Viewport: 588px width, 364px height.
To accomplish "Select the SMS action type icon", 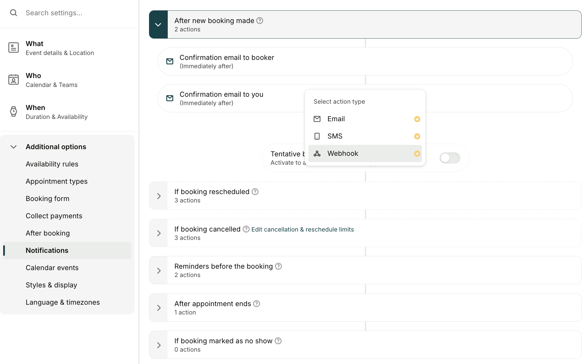I will point(317,136).
